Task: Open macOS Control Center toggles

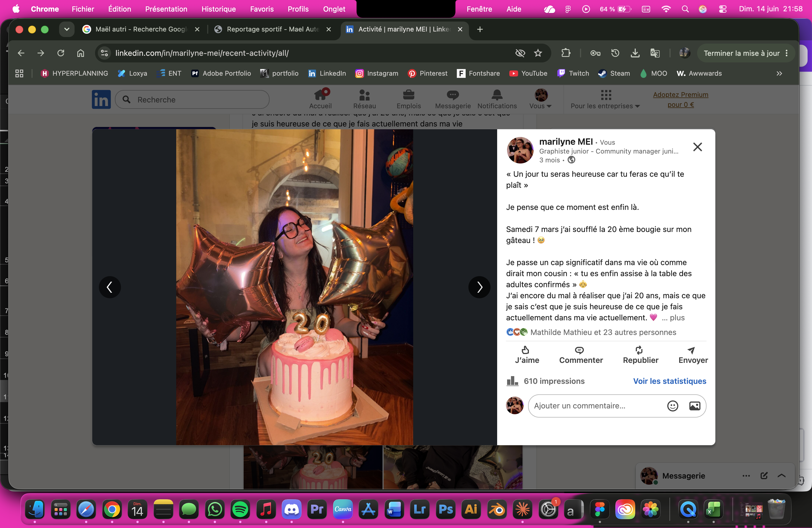Action: point(723,9)
